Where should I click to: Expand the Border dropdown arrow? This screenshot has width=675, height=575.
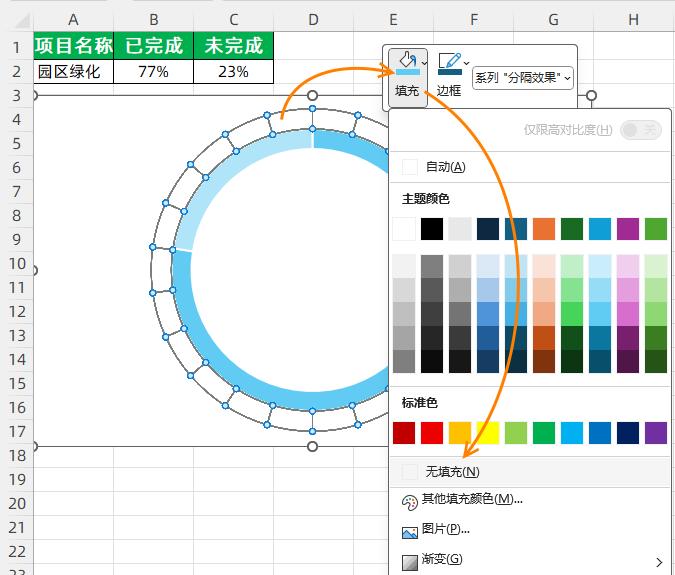pos(467,63)
